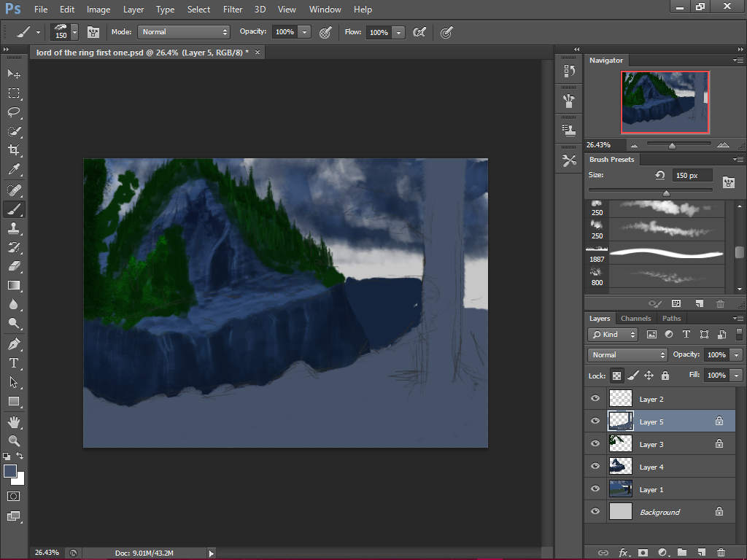Toggle lock all
This screenshot has height=560, width=747.
(665, 376)
